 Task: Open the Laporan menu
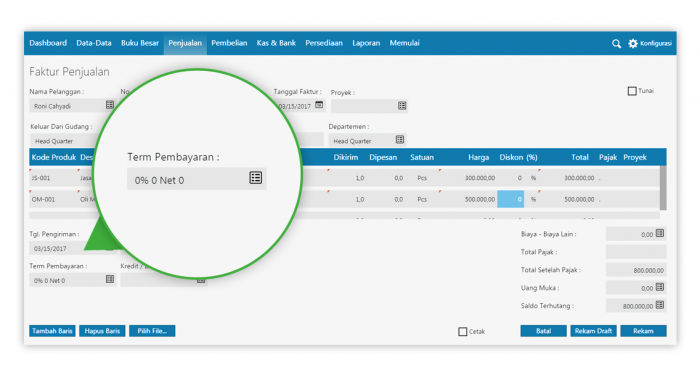coord(366,43)
